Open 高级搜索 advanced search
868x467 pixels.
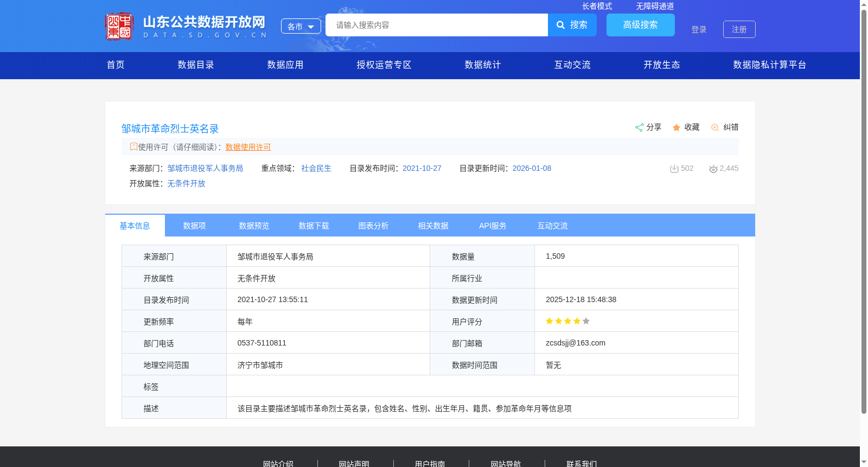[x=641, y=25]
